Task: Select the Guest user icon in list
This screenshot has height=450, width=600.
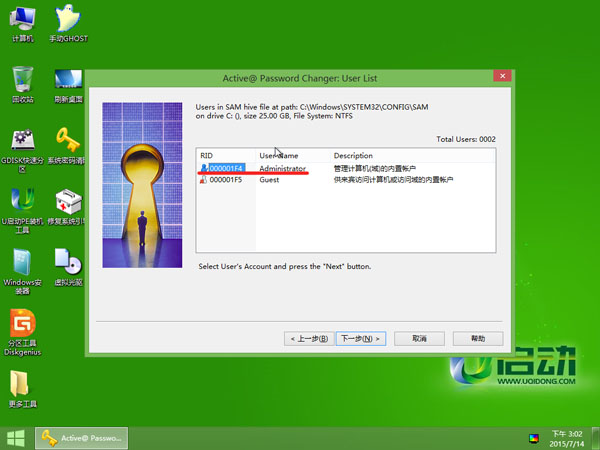Action: click(204, 179)
